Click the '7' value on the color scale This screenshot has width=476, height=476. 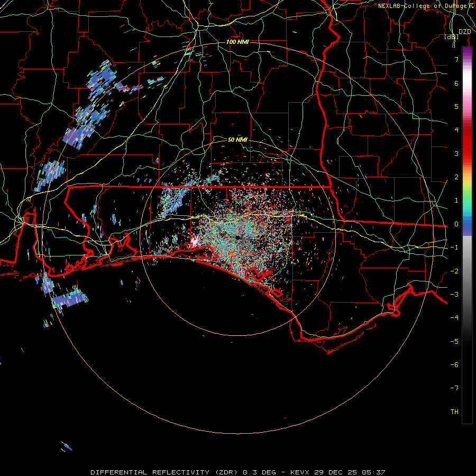coord(456,59)
